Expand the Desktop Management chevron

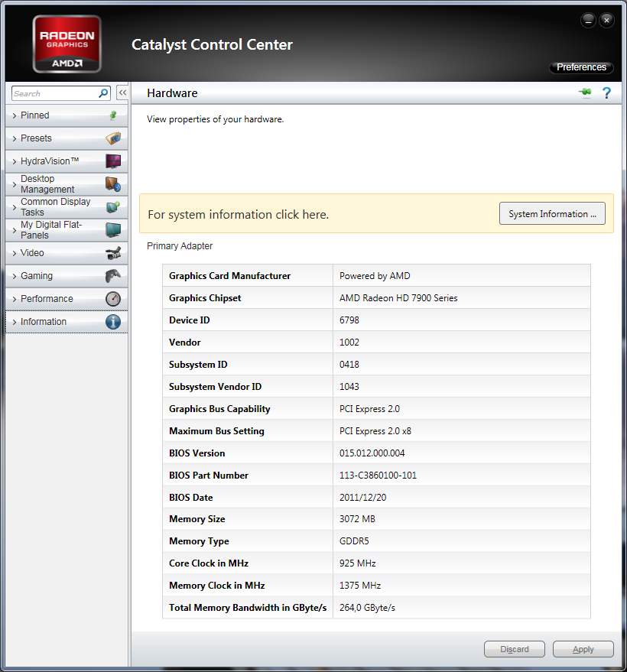pyautogui.click(x=15, y=184)
